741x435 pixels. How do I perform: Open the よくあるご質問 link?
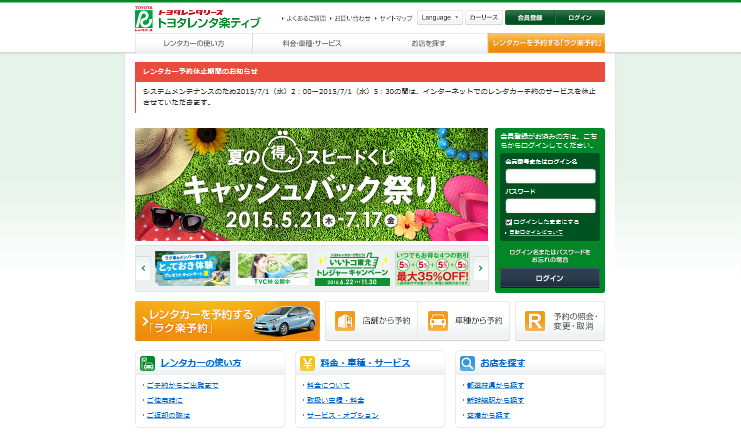click(x=306, y=18)
